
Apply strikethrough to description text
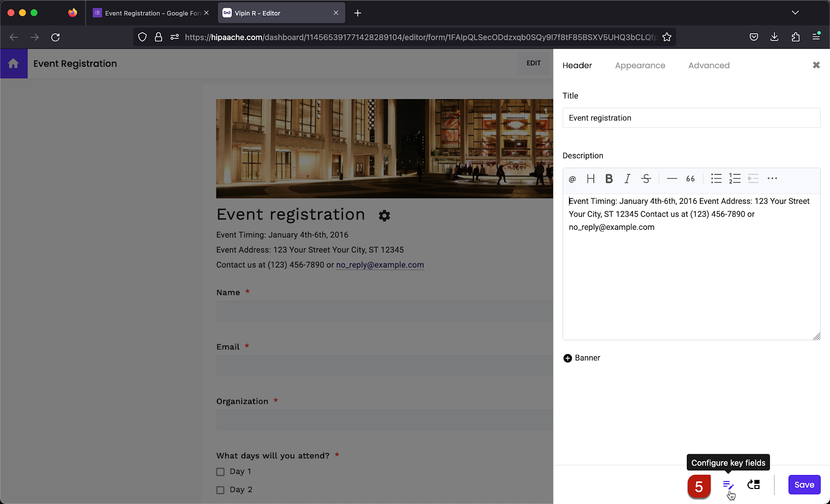point(646,178)
